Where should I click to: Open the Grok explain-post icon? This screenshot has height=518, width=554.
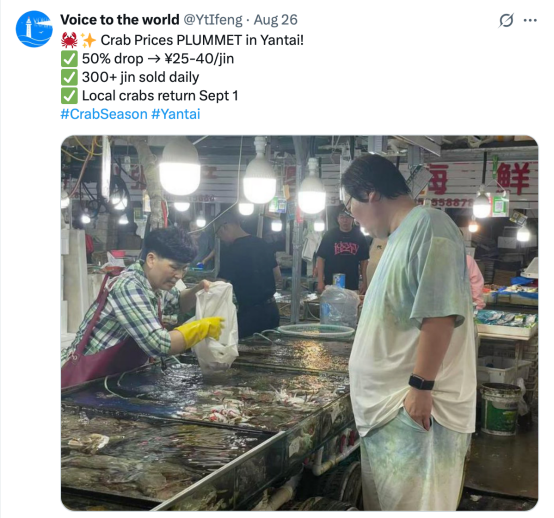tap(506, 20)
